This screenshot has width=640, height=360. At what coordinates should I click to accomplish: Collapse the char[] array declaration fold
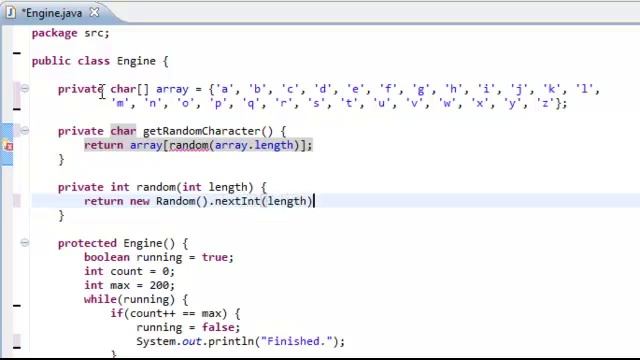pyautogui.click(x=24, y=89)
